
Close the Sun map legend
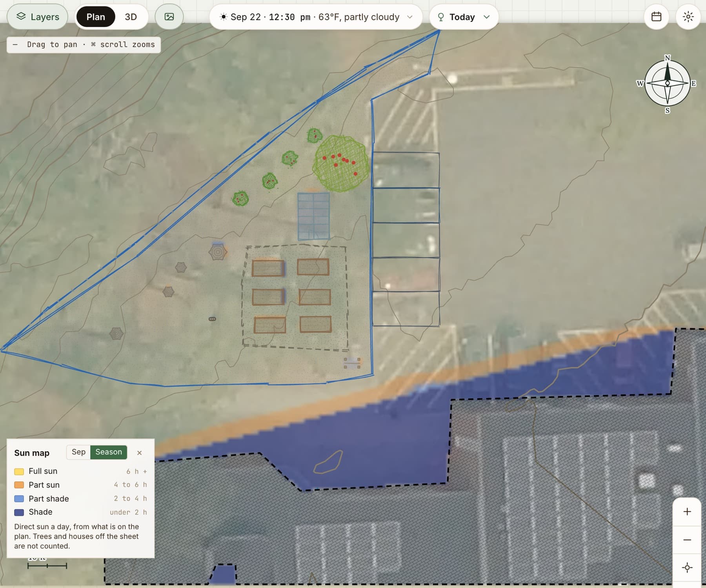coord(139,453)
